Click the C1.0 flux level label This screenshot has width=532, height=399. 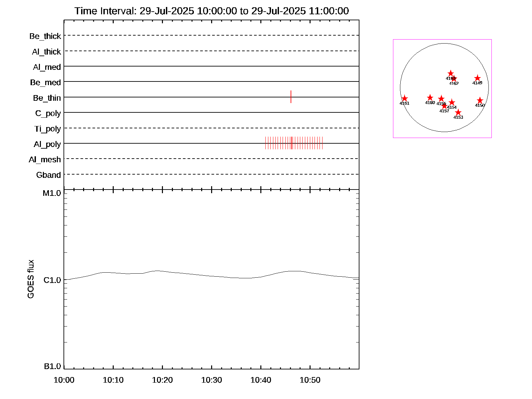click(x=52, y=280)
